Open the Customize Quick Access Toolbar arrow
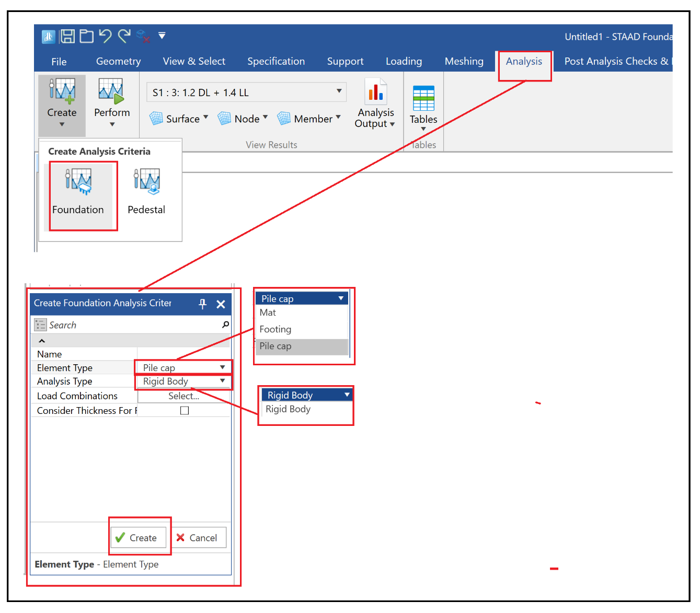Image resolution: width=700 pixels, height=613 pixels. point(162,36)
